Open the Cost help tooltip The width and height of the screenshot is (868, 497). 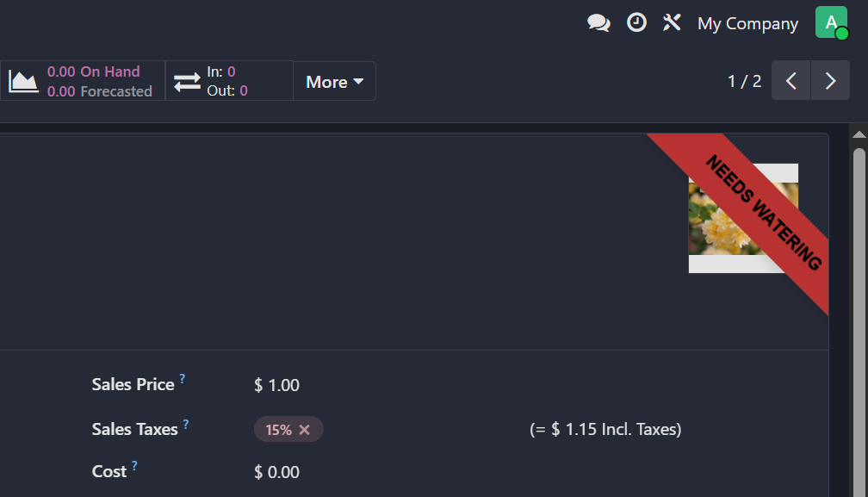pos(134,466)
